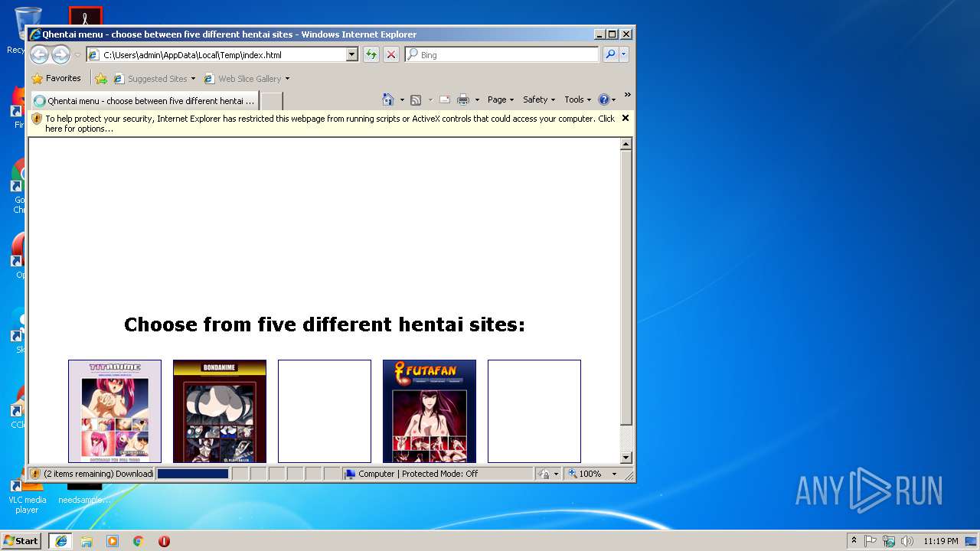The width and height of the screenshot is (980, 551).
Task: Open a new blank tab
Action: [272, 101]
